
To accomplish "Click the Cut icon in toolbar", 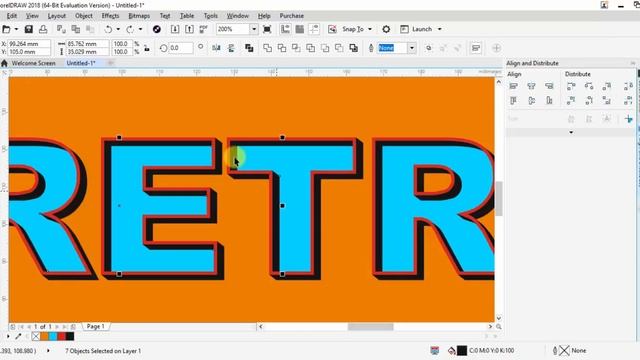I will click(61, 29).
